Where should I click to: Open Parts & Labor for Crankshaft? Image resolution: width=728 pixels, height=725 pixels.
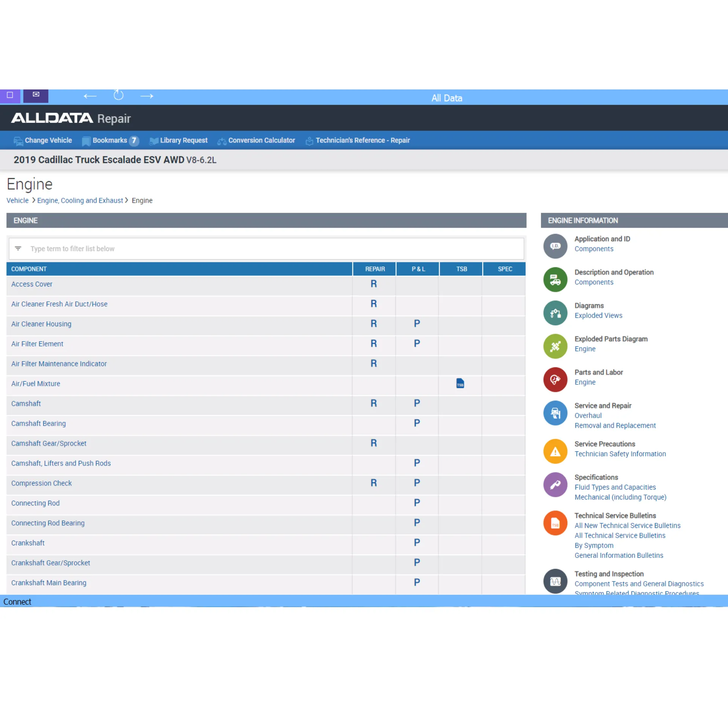pos(417,543)
